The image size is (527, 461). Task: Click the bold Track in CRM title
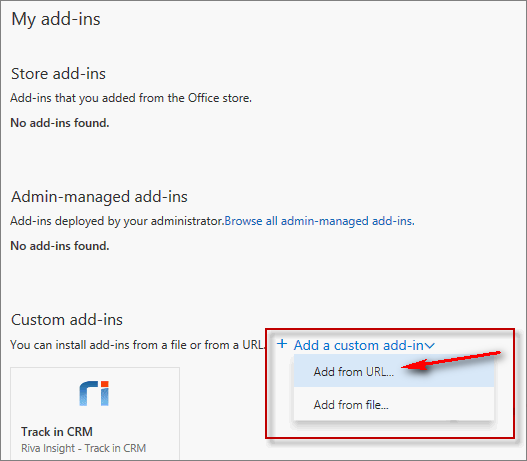pyautogui.click(x=57, y=432)
